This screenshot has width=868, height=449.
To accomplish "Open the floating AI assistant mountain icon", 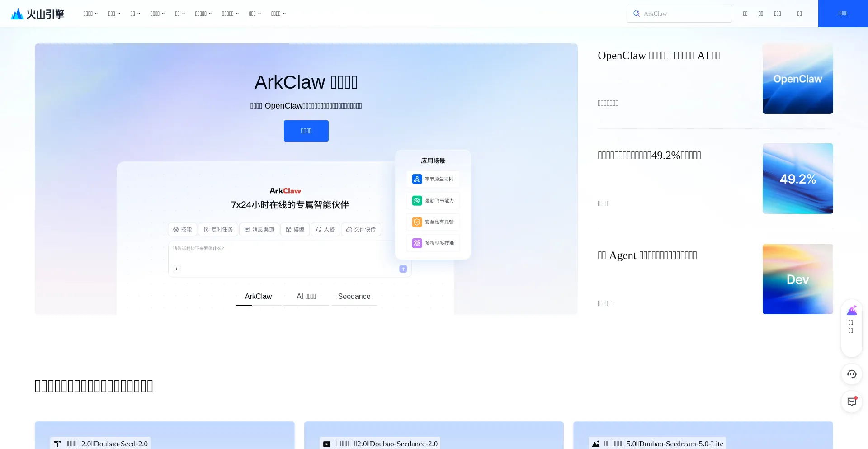I will pos(852,310).
